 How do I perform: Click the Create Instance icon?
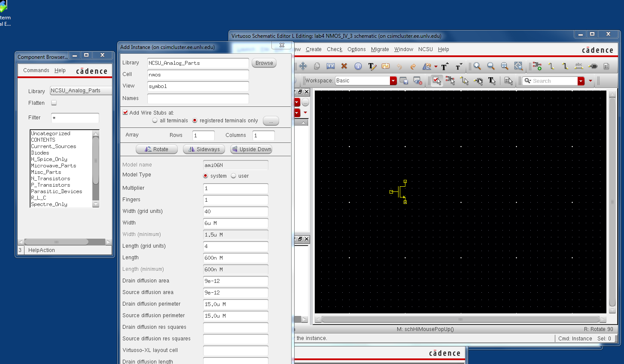tap(537, 66)
